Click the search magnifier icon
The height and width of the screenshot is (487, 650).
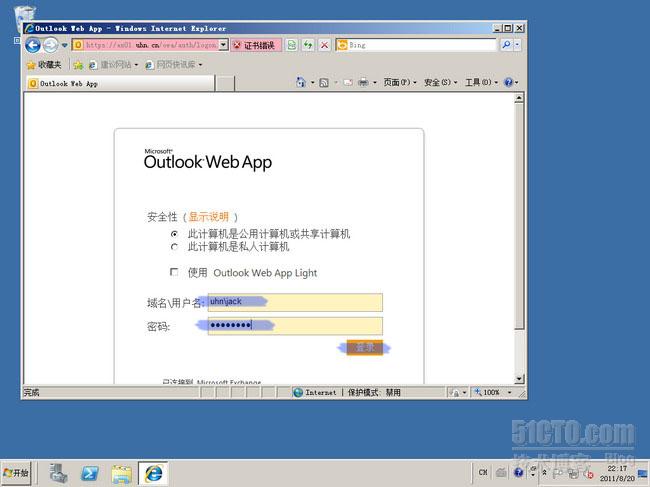click(x=506, y=45)
